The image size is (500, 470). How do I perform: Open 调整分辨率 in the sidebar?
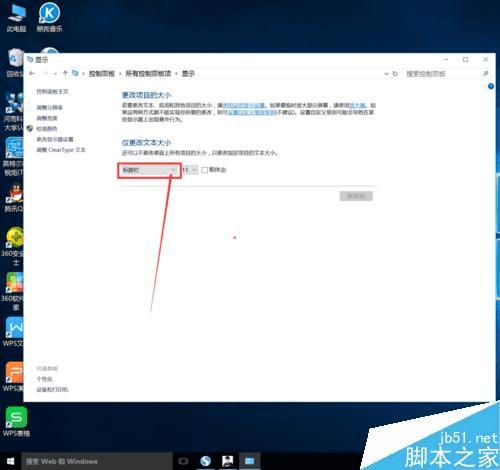click(x=50, y=107)
